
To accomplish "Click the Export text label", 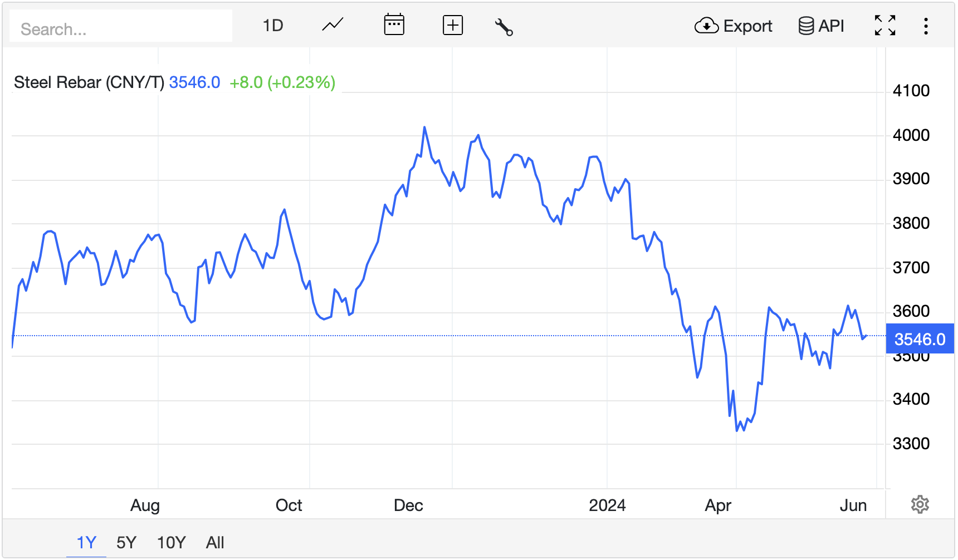I will pos(747,26).
